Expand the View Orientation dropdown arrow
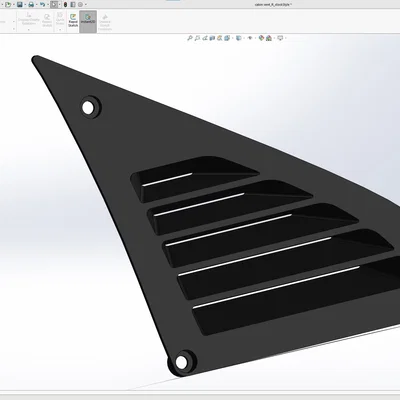 pos(232,38)
